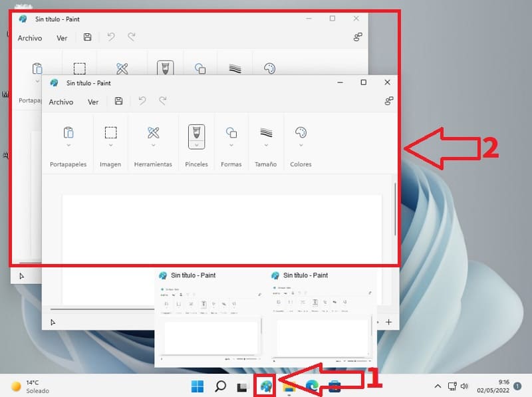Open Ver menu in back Paint window
This screenshot has height=397, width=532.
(x=62, y=38)
